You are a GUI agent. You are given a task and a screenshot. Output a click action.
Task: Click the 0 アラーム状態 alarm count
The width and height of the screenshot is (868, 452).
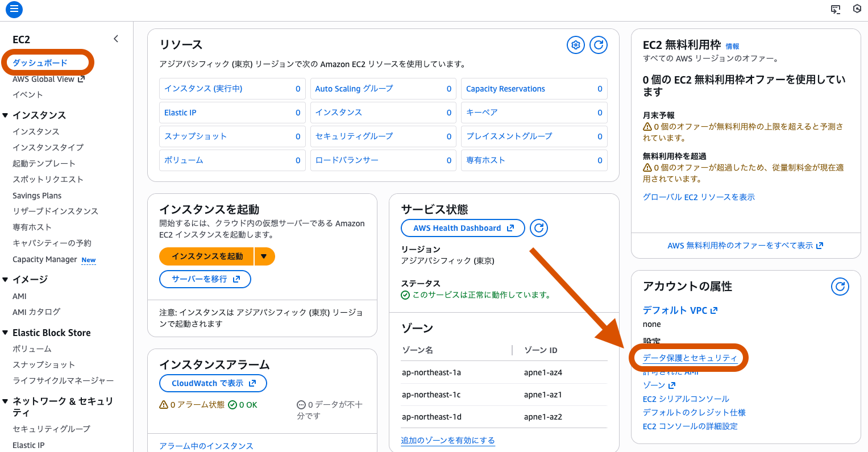pyautogui.click(x=192, y=405)
